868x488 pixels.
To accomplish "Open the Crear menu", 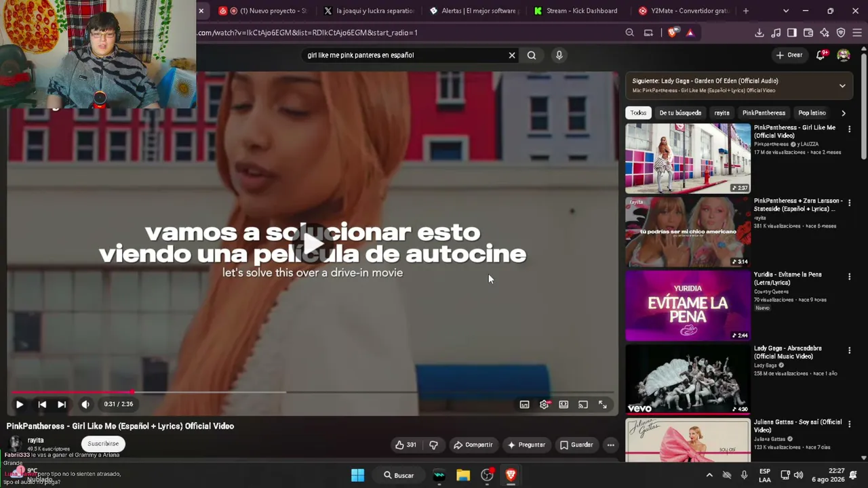I will point(789,55).
